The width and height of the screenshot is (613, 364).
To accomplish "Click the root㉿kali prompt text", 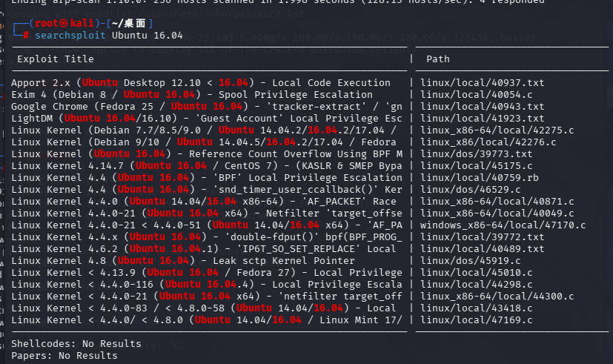I will point(64,23).
